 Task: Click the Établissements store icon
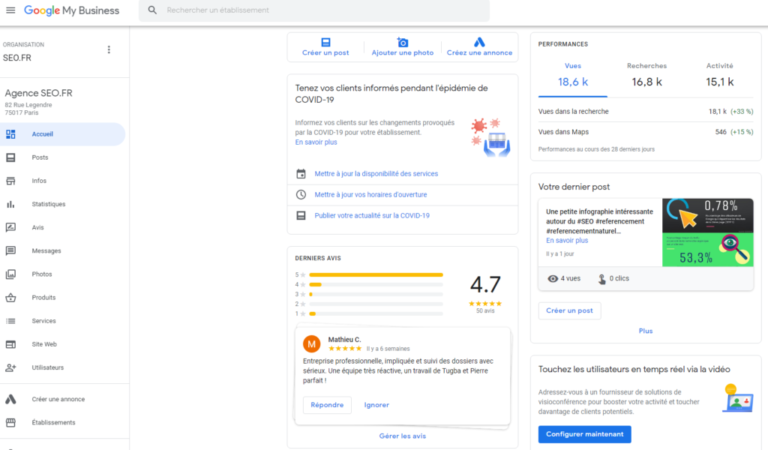[x=10, y=423]
